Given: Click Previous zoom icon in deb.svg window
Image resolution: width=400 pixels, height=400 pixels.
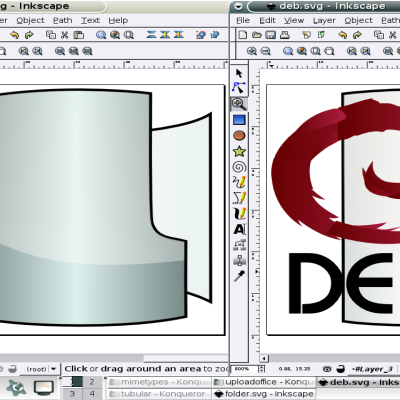Looking at the screenshot, I should (352, 51).
